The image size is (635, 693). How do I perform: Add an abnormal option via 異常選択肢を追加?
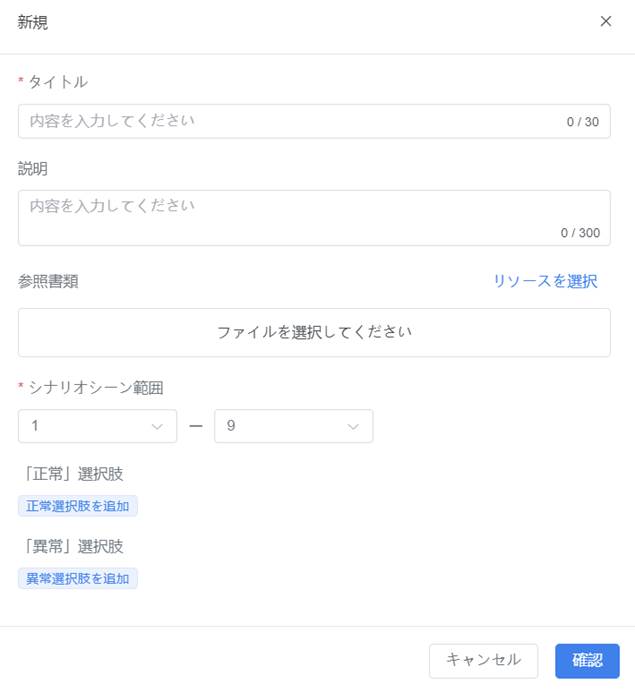(x=78, y=578)
